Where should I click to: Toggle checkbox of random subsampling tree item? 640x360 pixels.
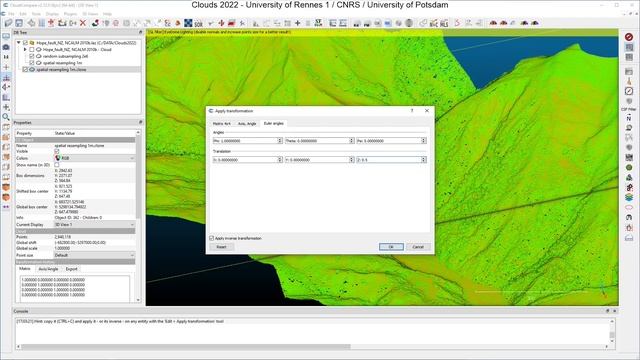(x=32, y=56)
